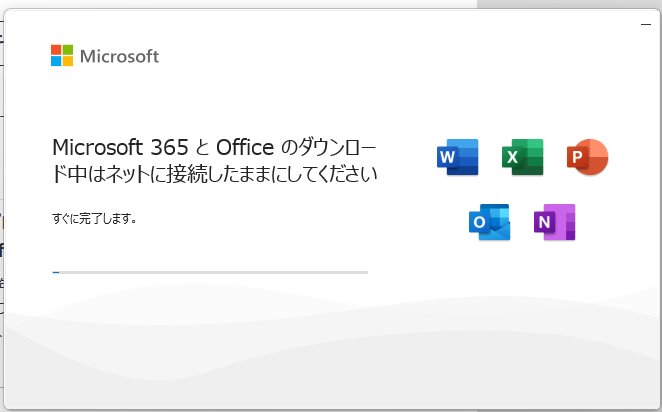Select the Excel app icon

pos(523,157)
